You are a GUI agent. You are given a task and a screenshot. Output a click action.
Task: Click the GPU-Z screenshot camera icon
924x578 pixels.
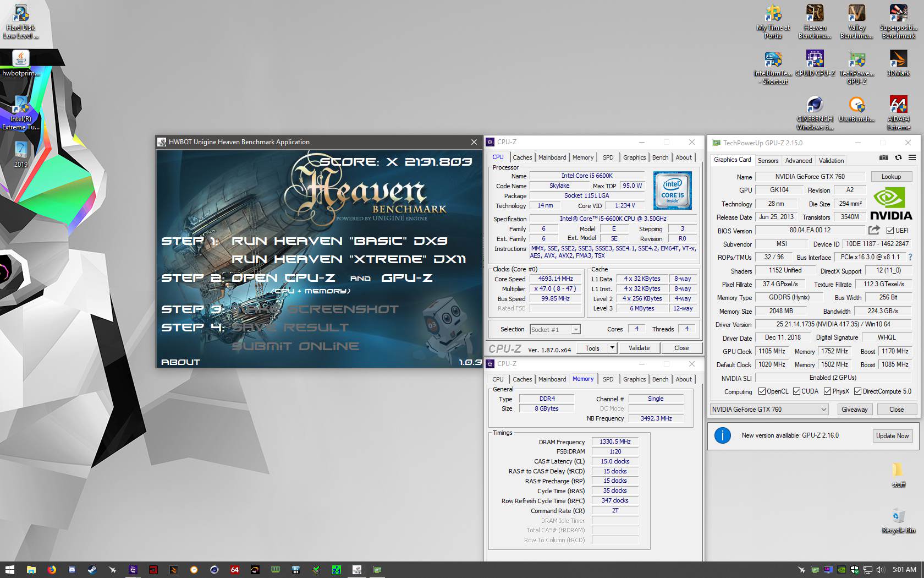tap(883, 157)
